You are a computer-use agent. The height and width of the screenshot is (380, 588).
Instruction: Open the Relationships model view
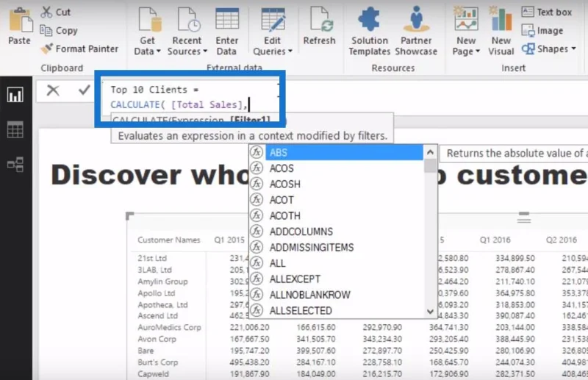click(x=15, y=165)
